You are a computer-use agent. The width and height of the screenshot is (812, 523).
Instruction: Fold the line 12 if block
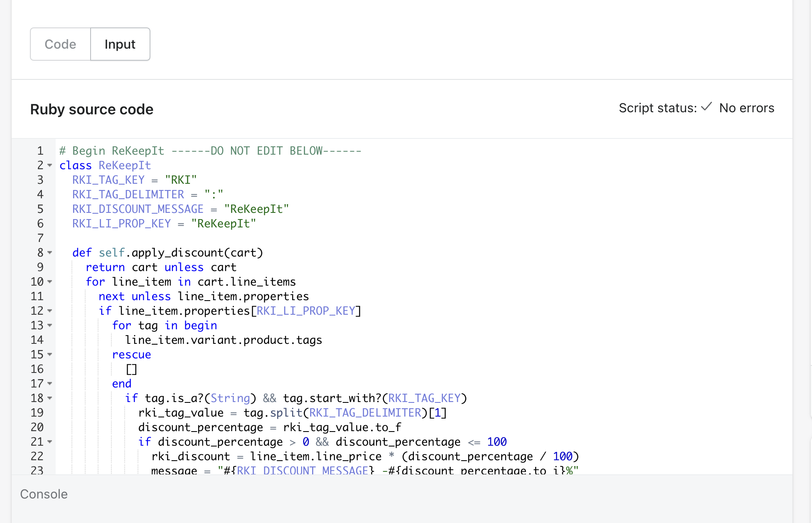coord(50,311)
